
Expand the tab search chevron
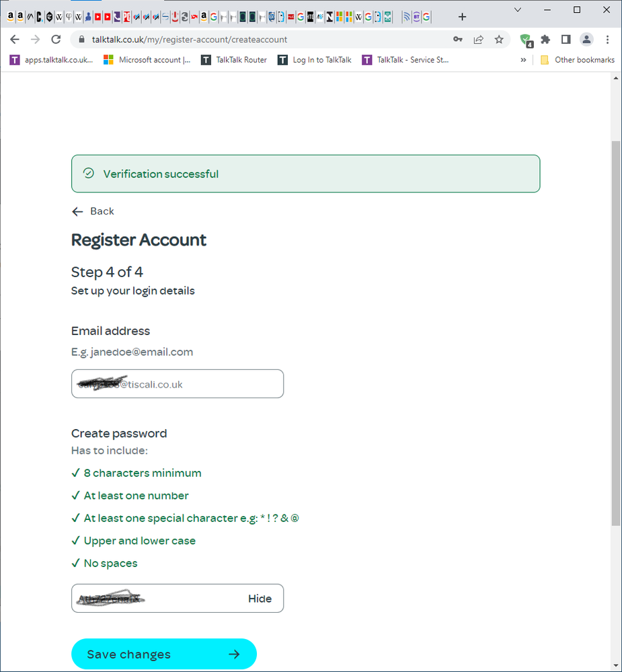(x=518, y=9)
